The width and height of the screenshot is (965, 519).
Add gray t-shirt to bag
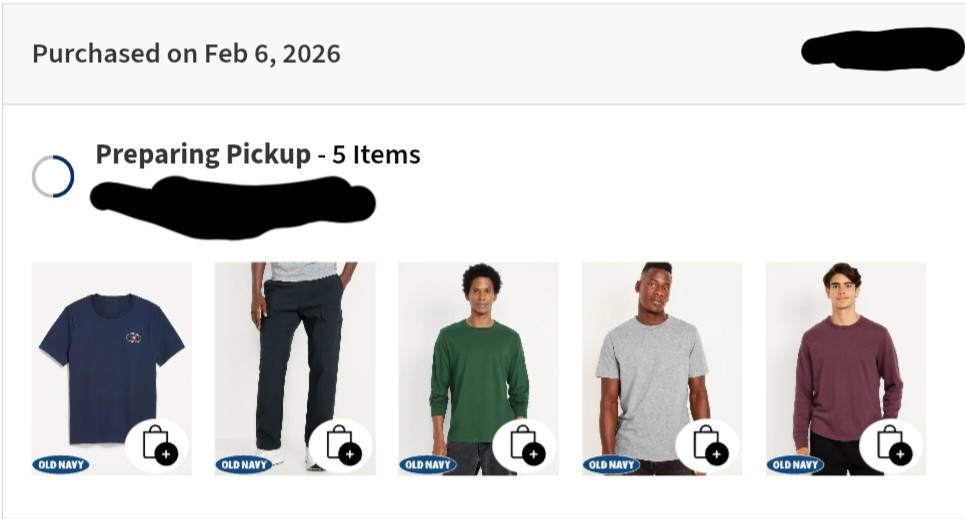click(708, 445)
